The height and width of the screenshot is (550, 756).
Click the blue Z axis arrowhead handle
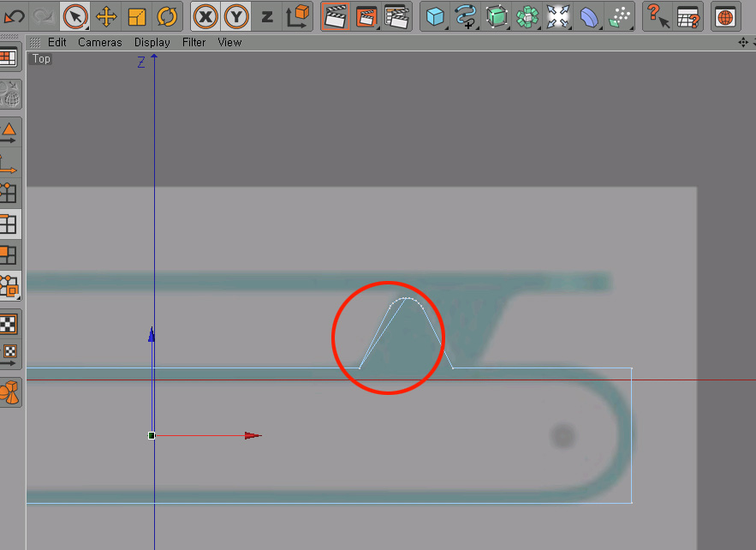[152, 335]
